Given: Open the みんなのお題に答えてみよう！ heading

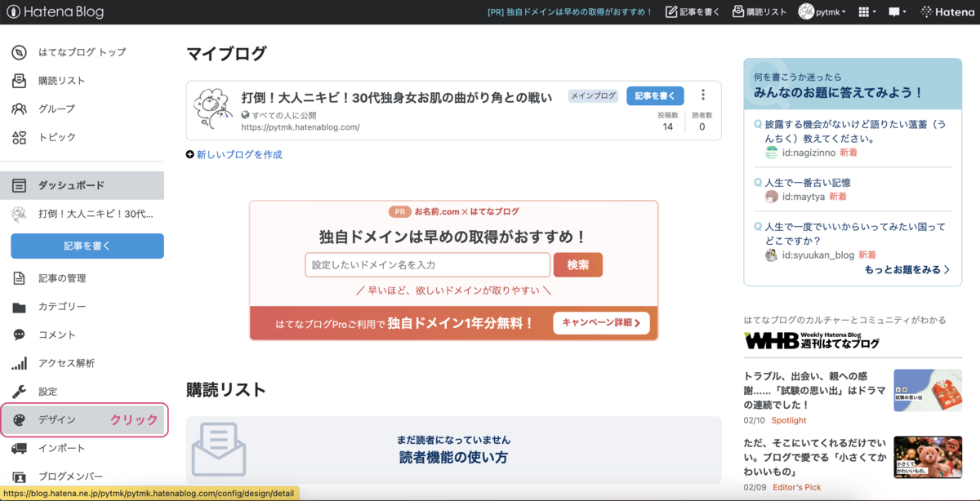Looking at the screenshot, I should [839, 93].
